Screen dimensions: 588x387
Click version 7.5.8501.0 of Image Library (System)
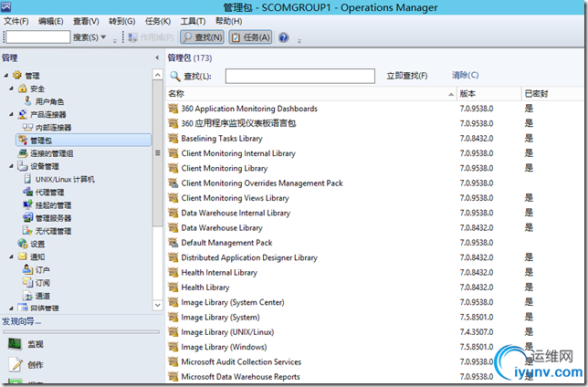(x=477, y=318)
